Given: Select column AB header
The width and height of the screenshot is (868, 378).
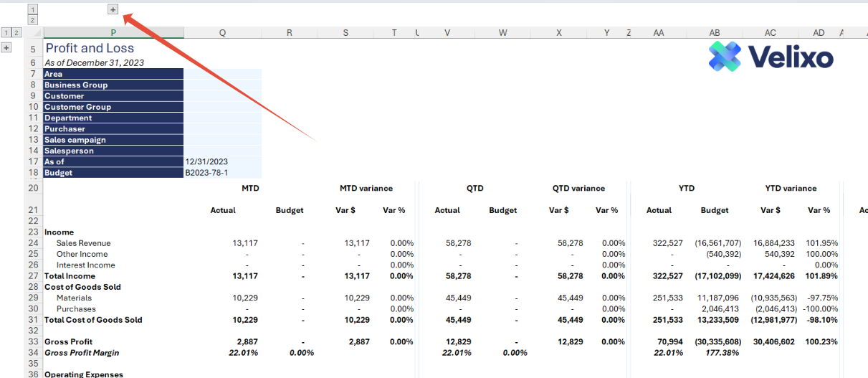Looking at the screenshot, I should coord(715,32).
